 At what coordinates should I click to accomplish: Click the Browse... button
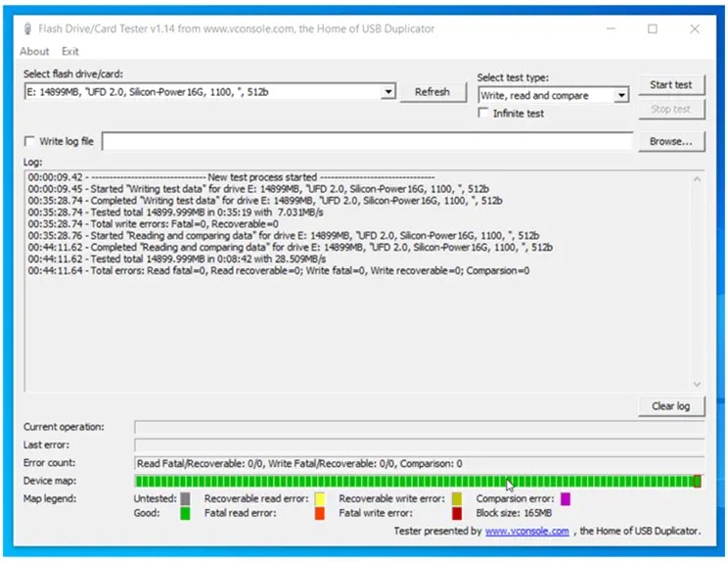pos(671,141)
